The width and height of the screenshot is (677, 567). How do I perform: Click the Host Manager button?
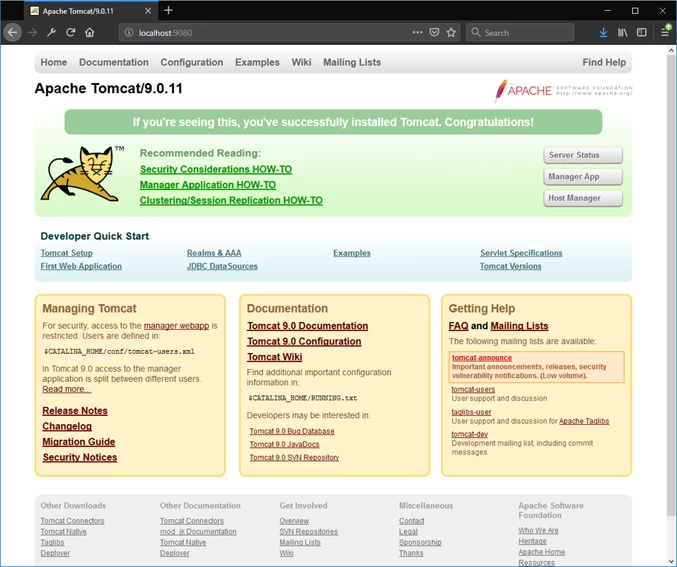tap(583, 198)
